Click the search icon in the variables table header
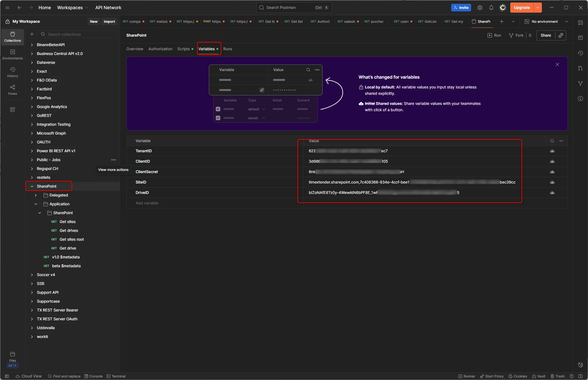 coord(552,141)
